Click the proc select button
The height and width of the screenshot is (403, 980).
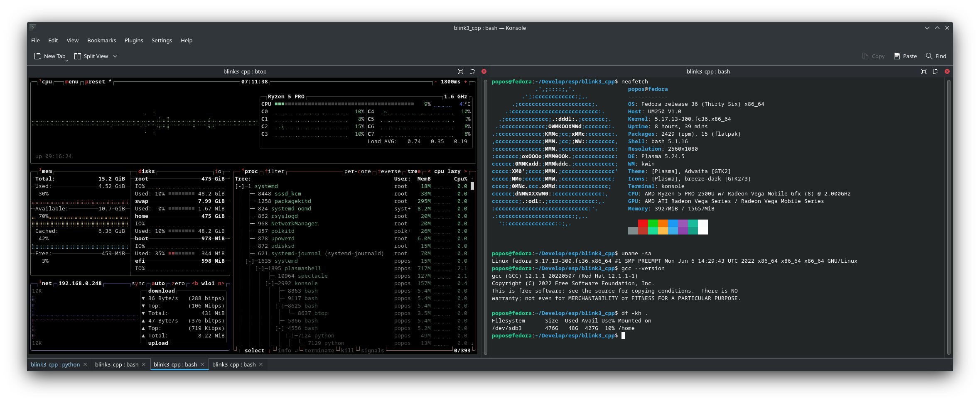(x=255, y=351)
